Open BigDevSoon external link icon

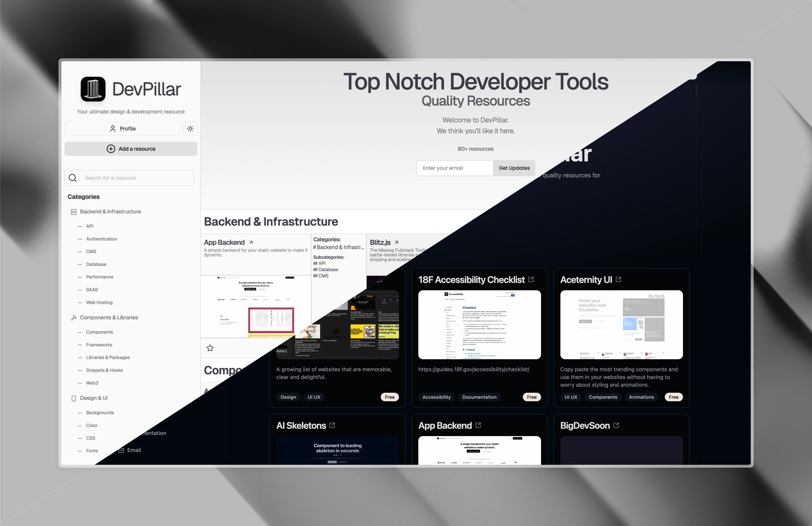pos(616,425)
